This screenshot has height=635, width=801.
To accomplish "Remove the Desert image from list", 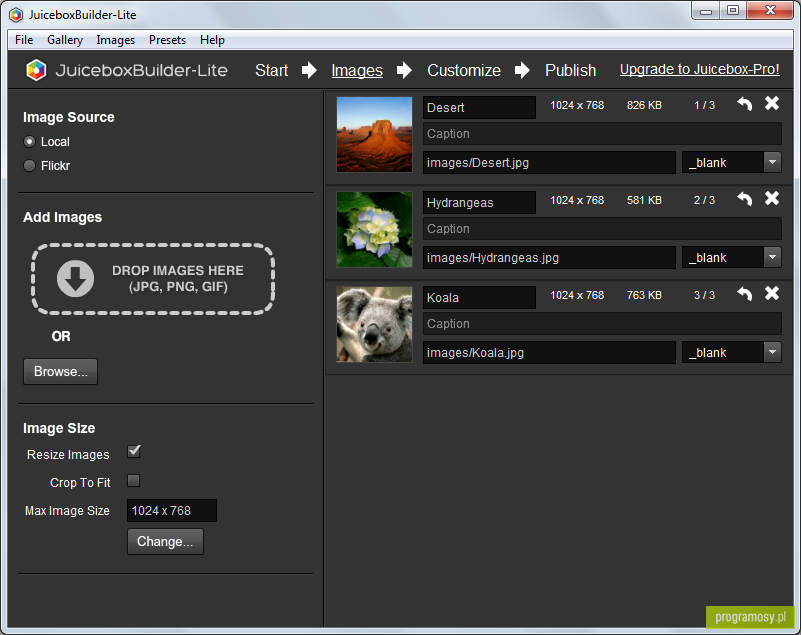I will point(772,104).
